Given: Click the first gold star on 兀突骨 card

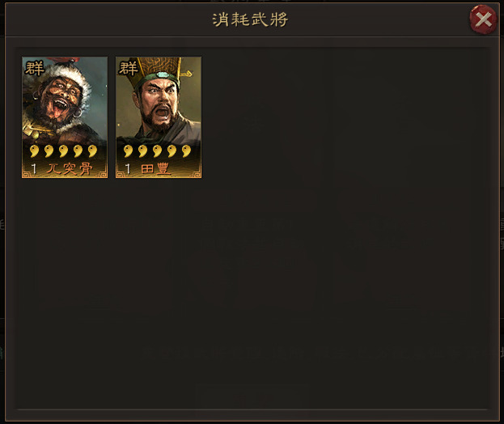Looking at the screenshot, I should (x=34, y=151).
